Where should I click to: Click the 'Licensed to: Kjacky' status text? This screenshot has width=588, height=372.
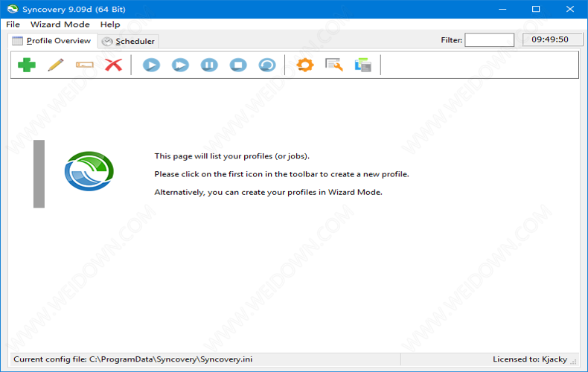tap(530, 359)
